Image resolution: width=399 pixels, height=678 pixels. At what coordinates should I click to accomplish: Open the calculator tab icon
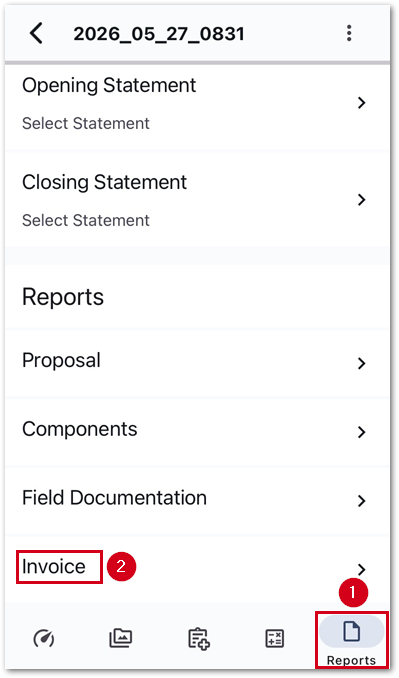click(x=275, y=639)
